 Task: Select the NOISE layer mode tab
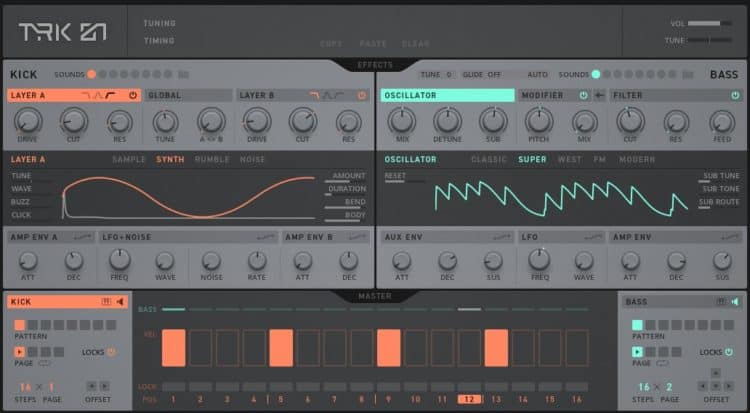[x=252, y=159]
